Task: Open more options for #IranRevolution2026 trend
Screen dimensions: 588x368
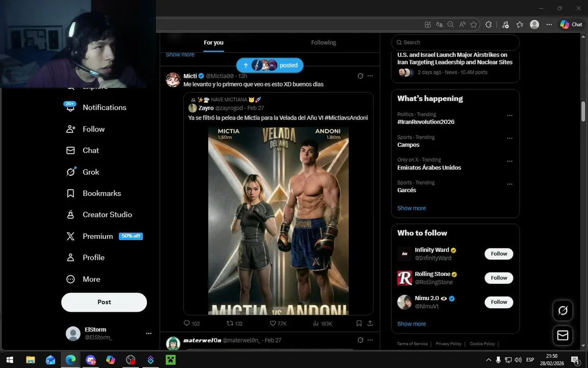Action: 509,116
